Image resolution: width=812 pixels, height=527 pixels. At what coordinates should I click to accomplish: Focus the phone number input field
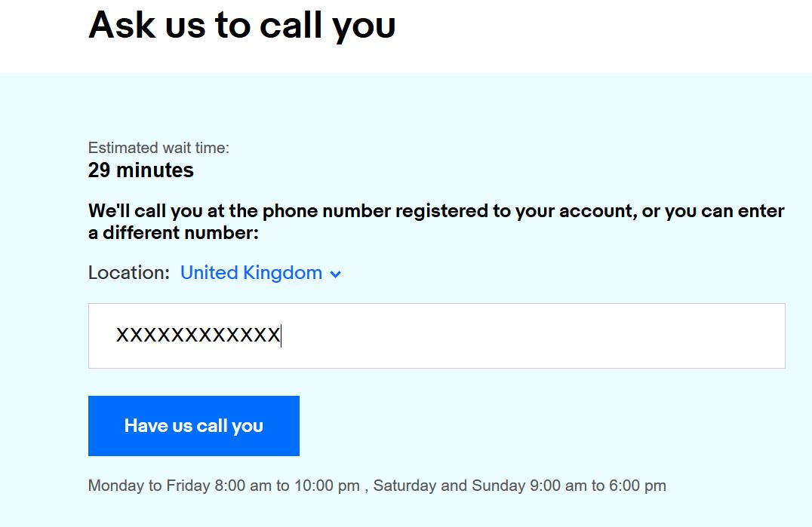(436, 336)
